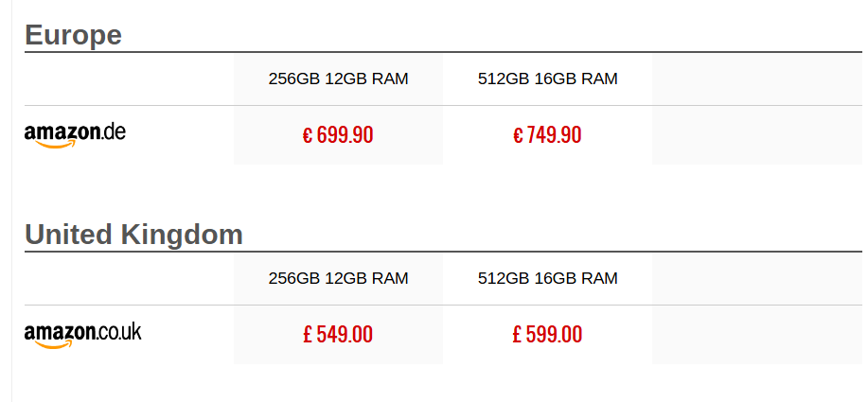Click the empty third column header in the United Kingdom table

pos(756,278)
